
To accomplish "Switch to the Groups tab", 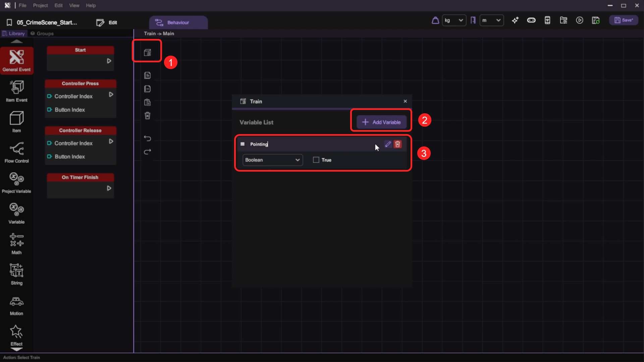I will tap(42, 34).
